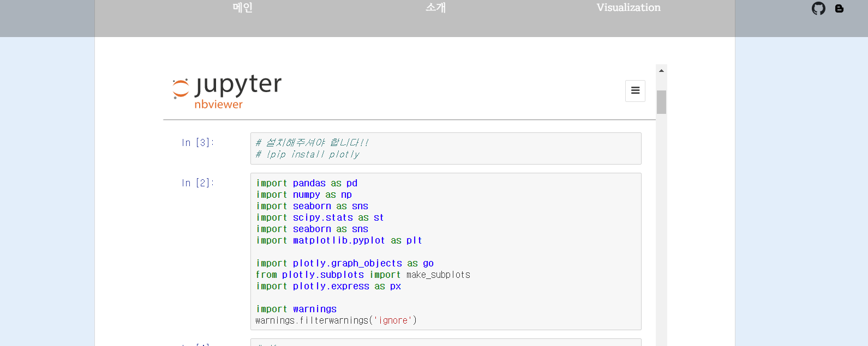Click the 'import matplotlib.pyplot as plt' line

tap(339, 240)
